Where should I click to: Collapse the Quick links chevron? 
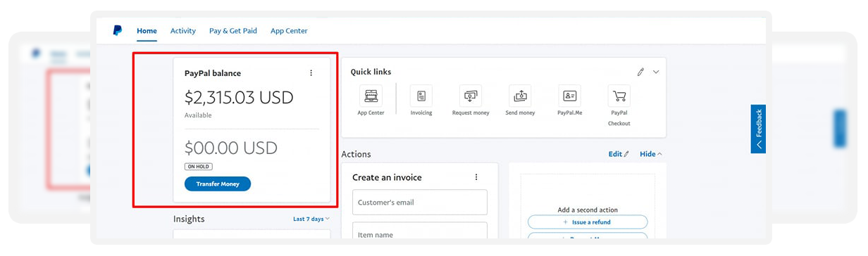click(x=656, y=72)
